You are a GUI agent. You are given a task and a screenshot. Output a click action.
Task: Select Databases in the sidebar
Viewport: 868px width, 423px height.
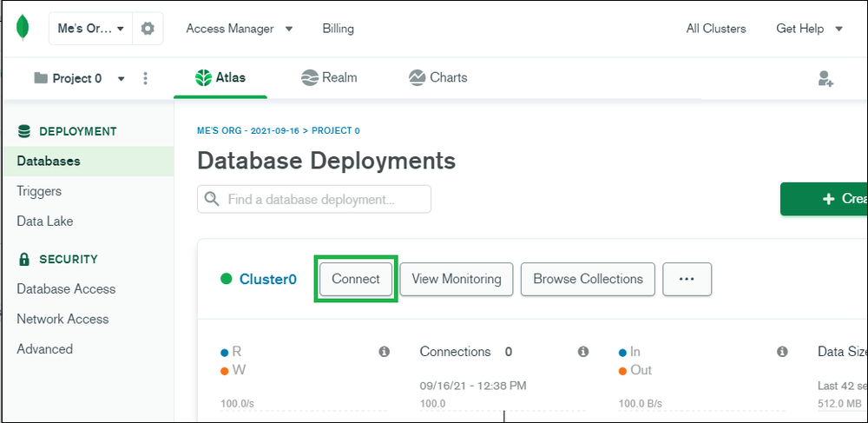[x=88, y=161]
